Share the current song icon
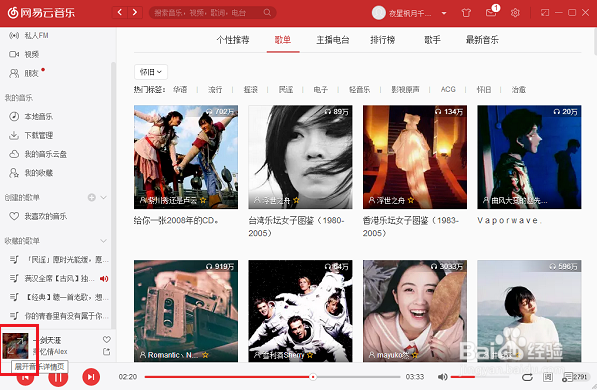Image resolution: width=597 pixels, height=390 pixels. tap(107, 352)
